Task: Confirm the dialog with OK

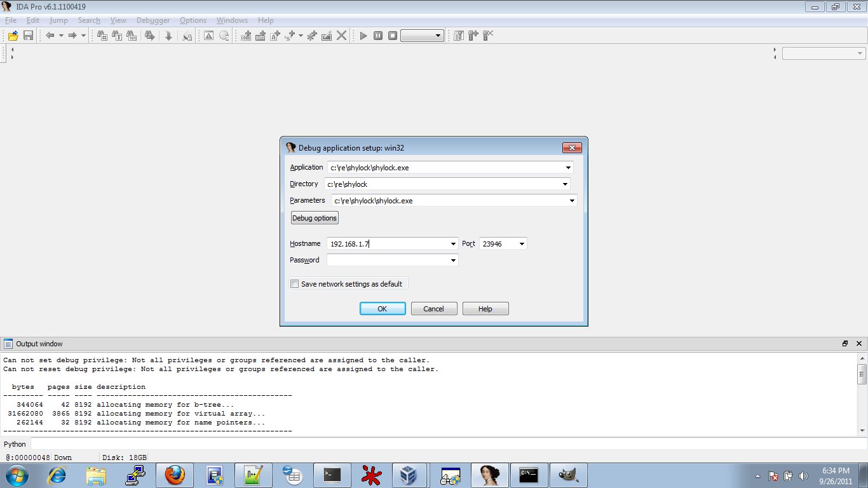Action: tap(383, 309)
